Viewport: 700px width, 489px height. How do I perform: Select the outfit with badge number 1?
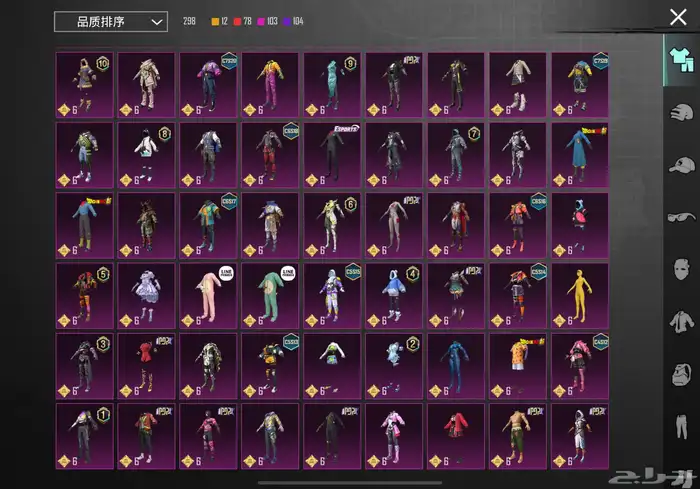pos(85,436)
